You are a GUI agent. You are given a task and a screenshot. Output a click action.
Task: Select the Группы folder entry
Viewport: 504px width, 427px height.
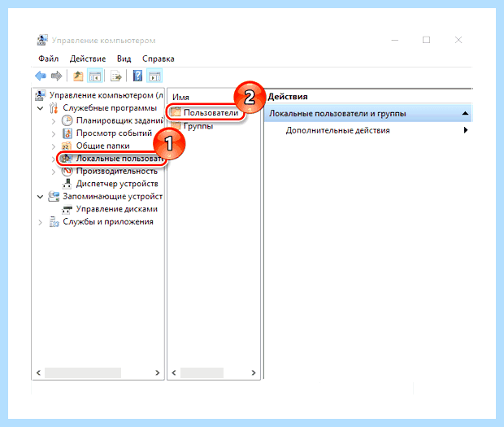pos(198,126)
